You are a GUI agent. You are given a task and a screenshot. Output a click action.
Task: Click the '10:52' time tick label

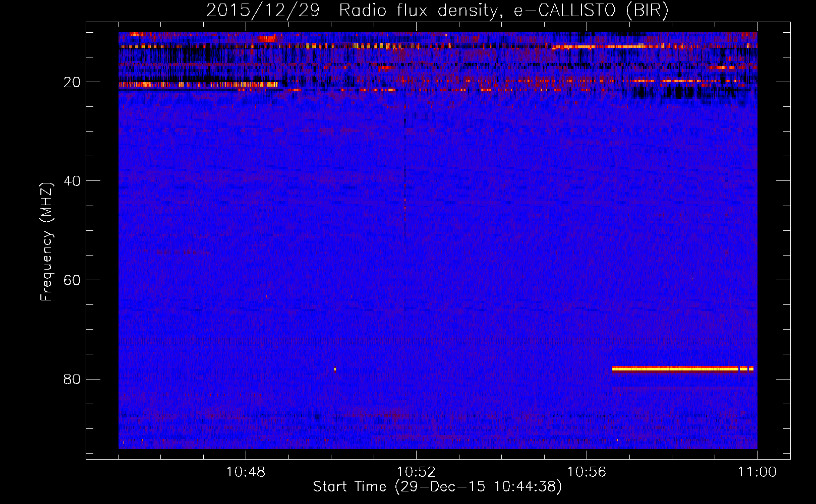[416, 472]
